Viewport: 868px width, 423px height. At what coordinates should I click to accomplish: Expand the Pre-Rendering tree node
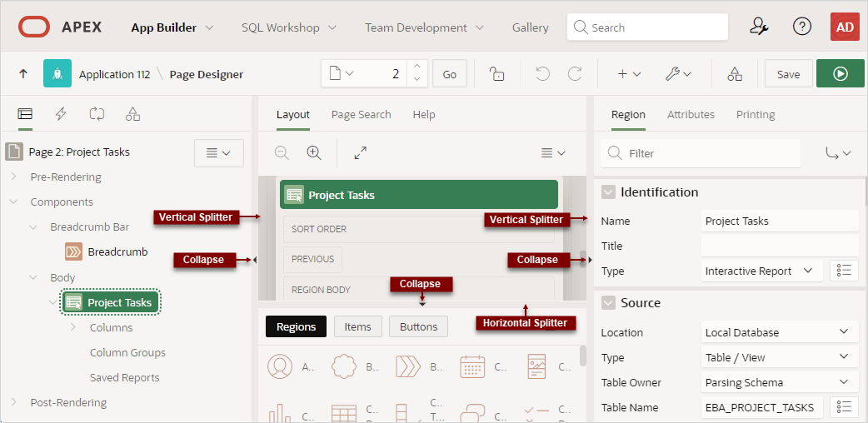pos(14,177)
